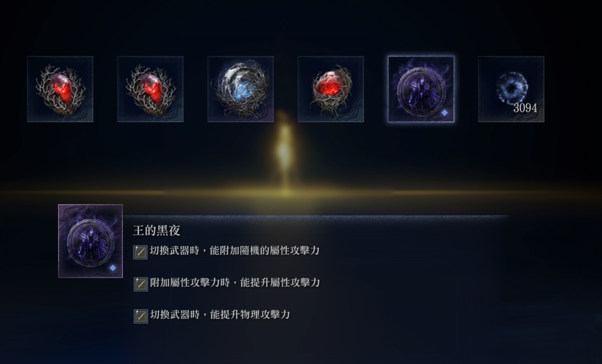Click the 王的黑夜 relic title

point(156,231)
